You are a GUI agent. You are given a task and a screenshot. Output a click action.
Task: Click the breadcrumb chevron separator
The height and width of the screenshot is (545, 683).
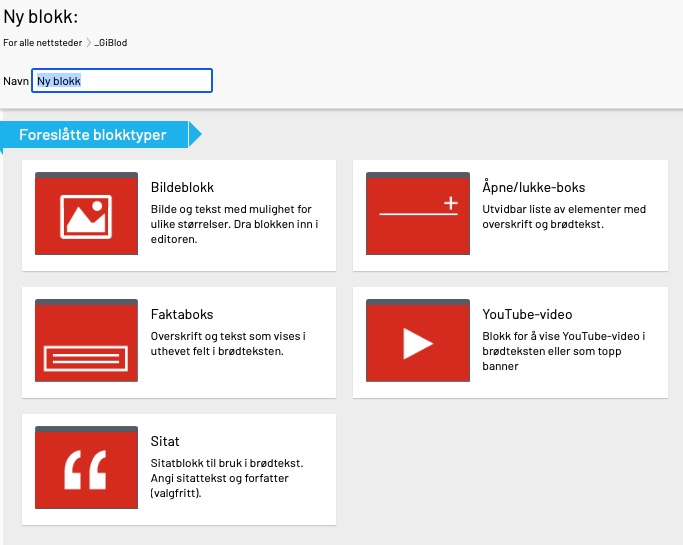tap(88, 43)
